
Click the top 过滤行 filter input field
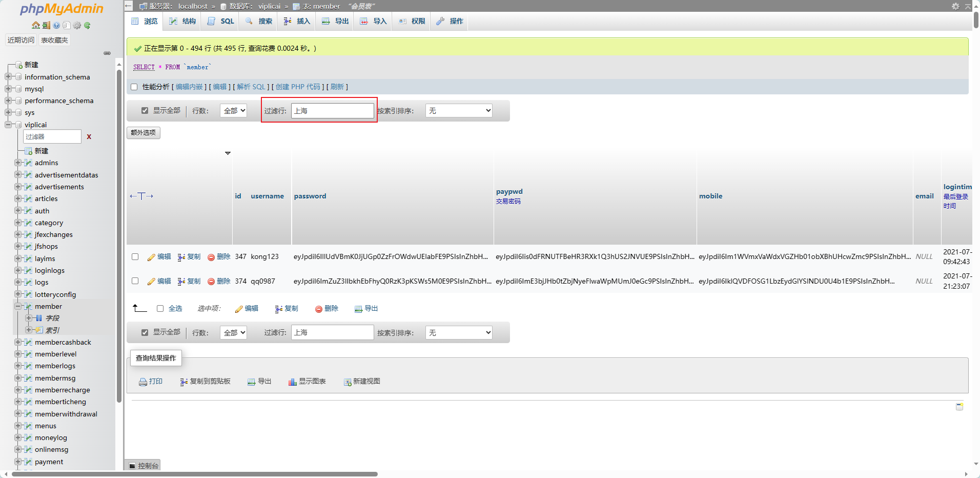click(332, 110)
